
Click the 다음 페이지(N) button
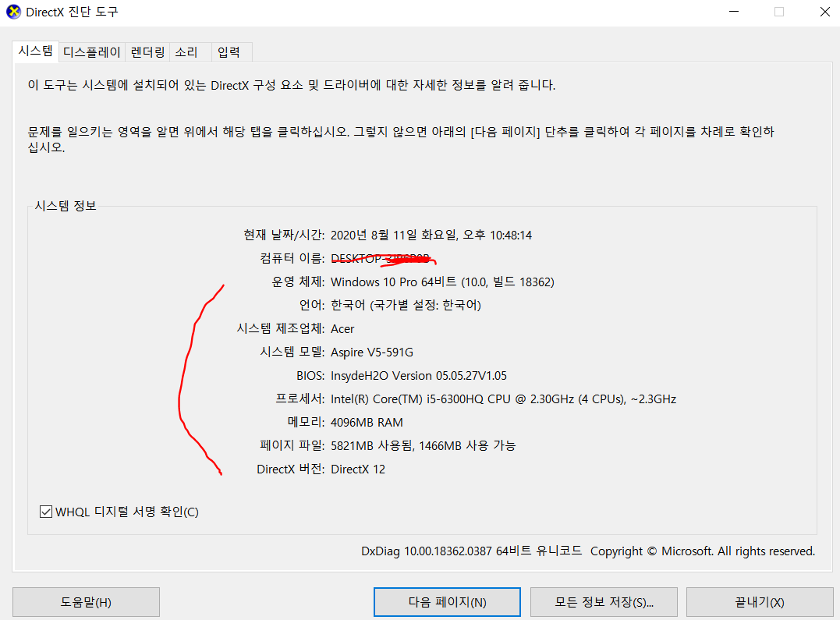[446, 601]
